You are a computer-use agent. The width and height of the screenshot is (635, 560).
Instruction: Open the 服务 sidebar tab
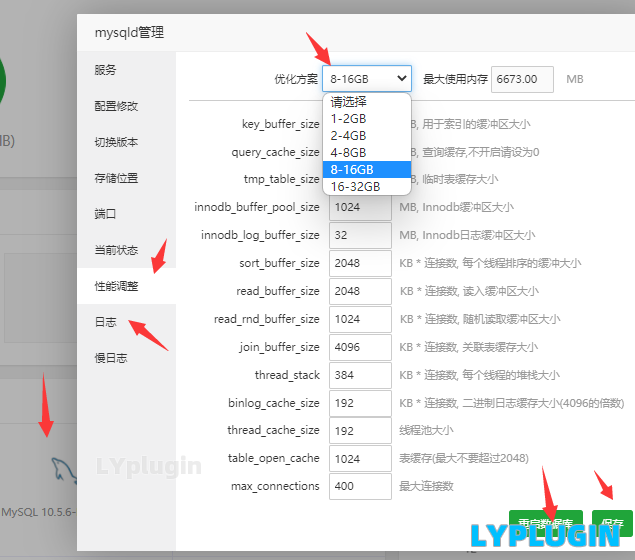(x=126, y=70)
